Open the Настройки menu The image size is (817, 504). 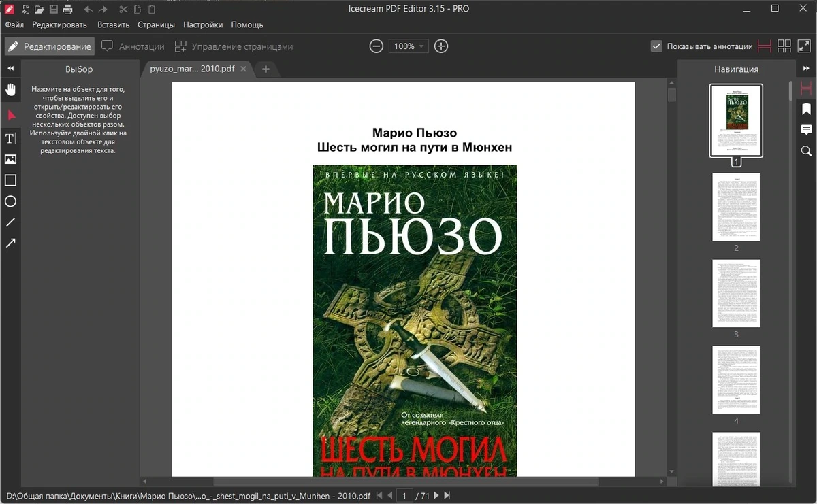tap(203, 24)
